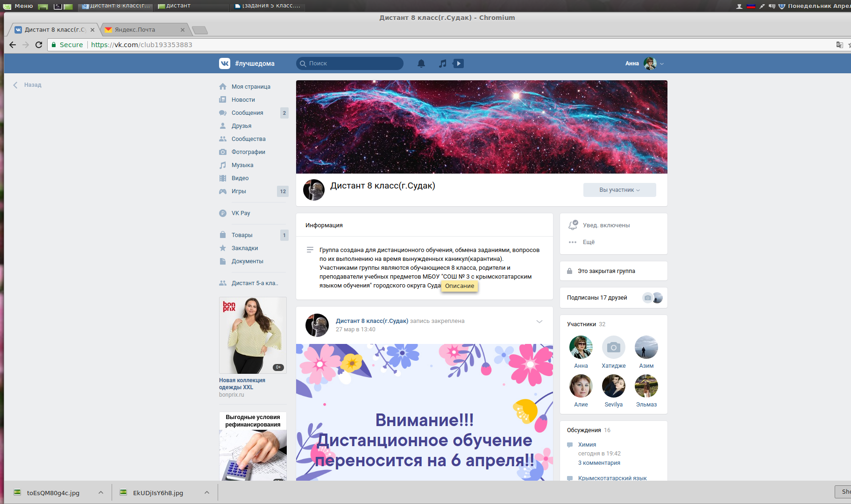Open the Хатидже member avatar
The width and height of the screenshot is (851, 504).
click(613, 348)
